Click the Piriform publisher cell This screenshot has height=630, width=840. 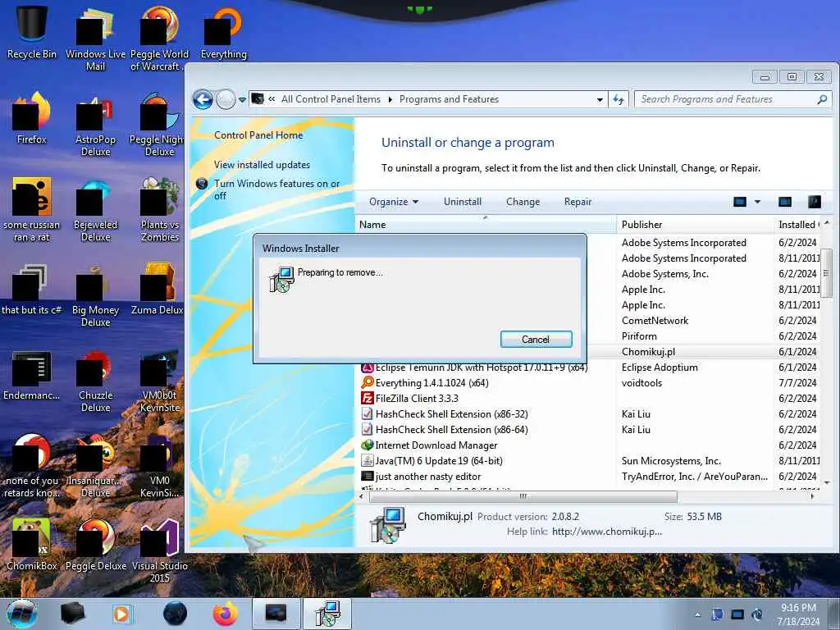(x=639, y=336)
